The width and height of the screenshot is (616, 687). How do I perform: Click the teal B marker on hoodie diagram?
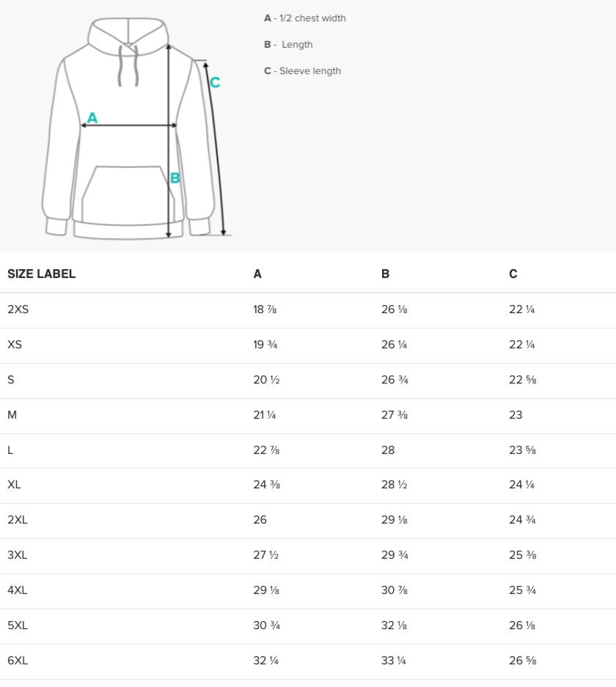pyautogui.click(x=175, y=178)
